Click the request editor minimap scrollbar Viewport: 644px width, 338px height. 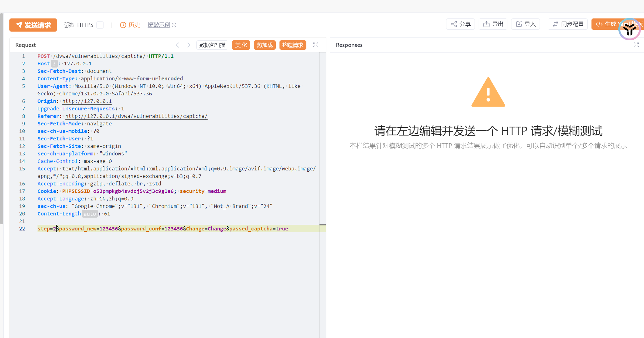322,225
